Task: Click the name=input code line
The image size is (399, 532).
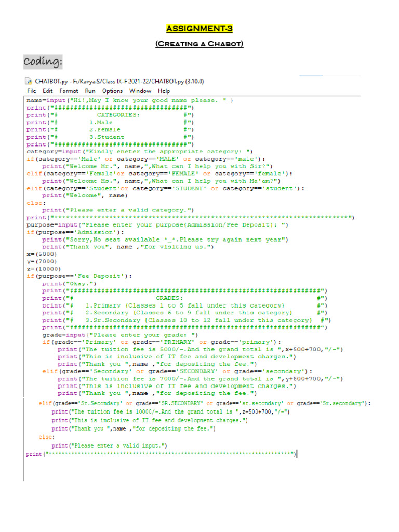Action: [x=130, y=100]
